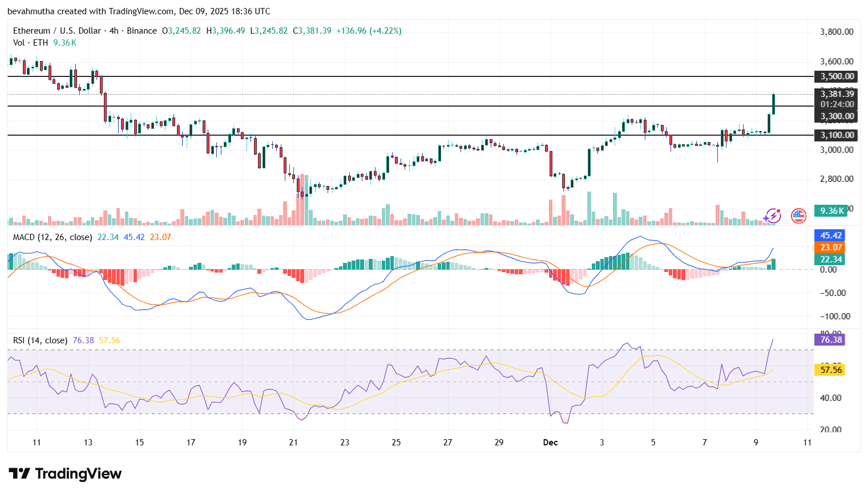This screenshot has width=868, height=495.
Task: Open the 4h timeframe selector in the legend
Action: coord(114,31)
